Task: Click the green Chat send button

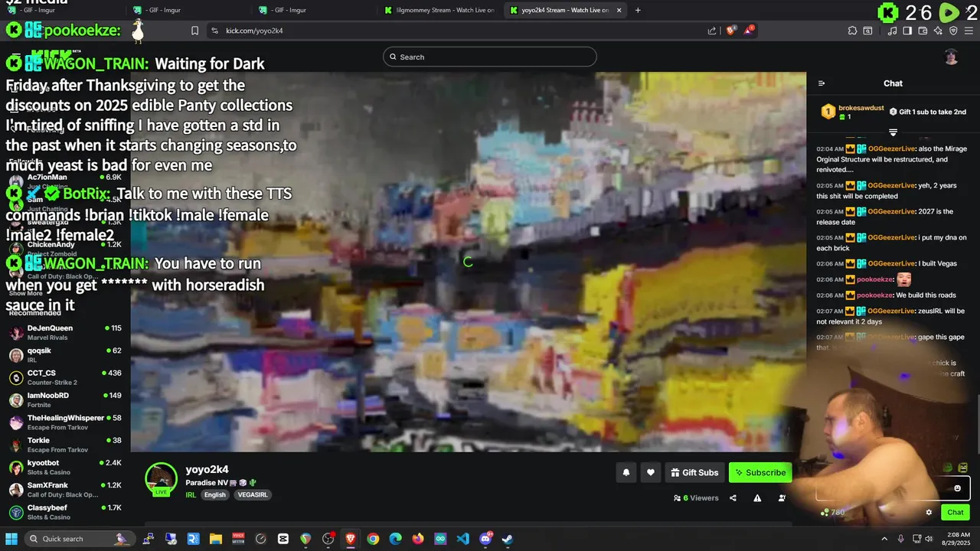Action: coord(955,513)
